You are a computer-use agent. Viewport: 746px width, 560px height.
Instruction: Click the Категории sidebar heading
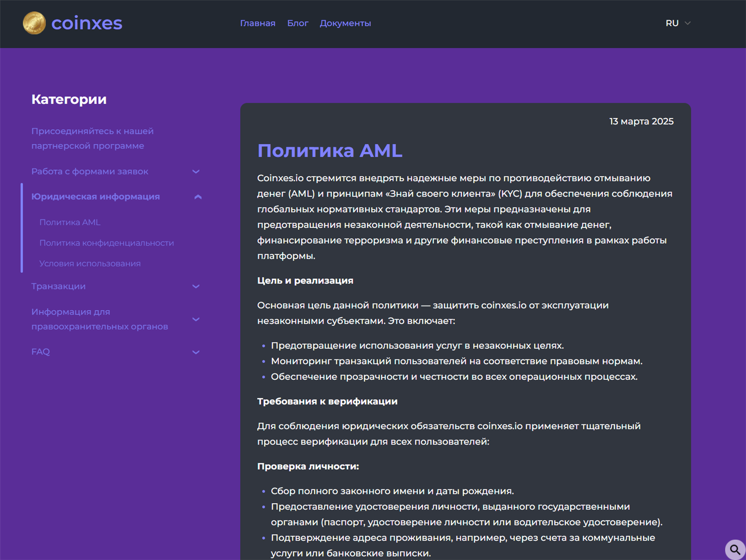(x=69, y=99)
